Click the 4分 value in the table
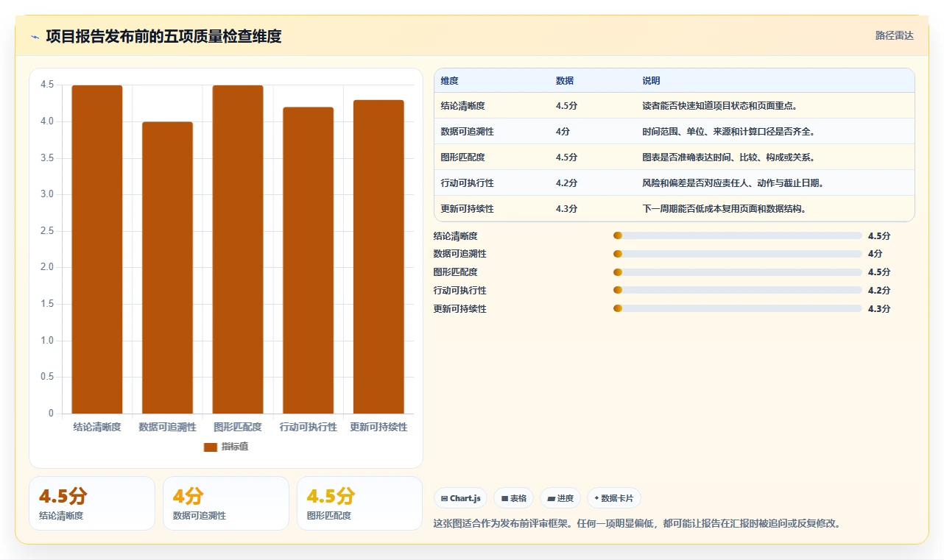This screenshot has height=560, width=944. 563,132
